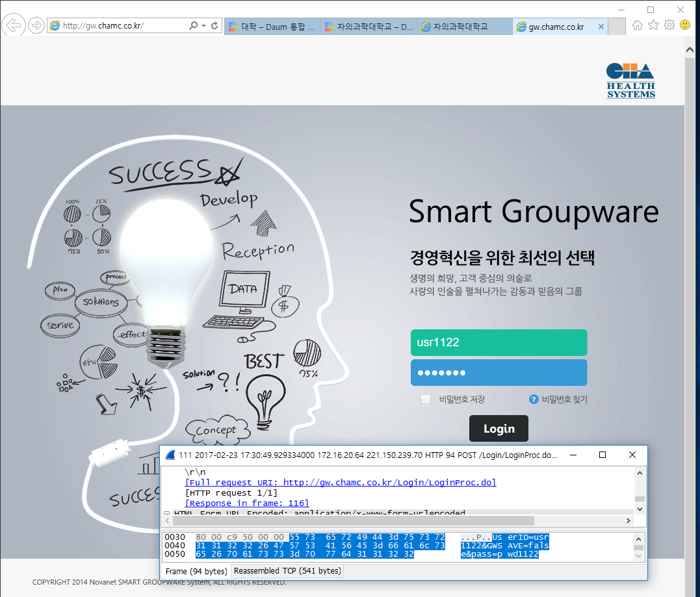Click the username field containing usr1122
The image size is (700, 597).
tap(499, 342)
